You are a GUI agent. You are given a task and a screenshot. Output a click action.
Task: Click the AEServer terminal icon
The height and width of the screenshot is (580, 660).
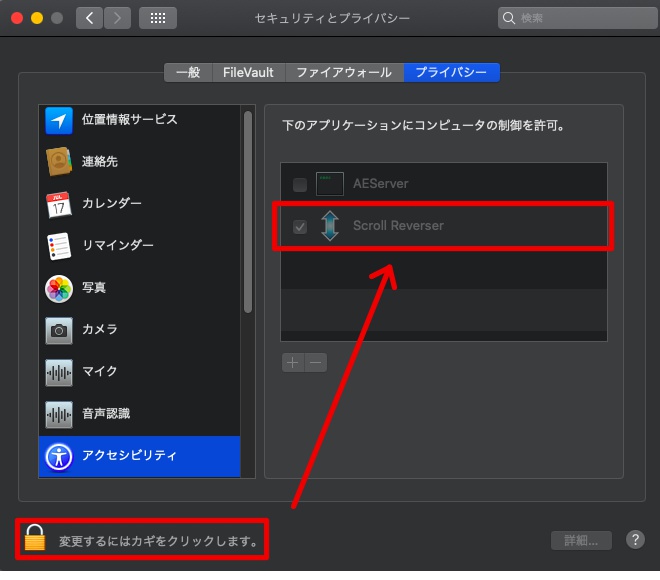(330, 184)
